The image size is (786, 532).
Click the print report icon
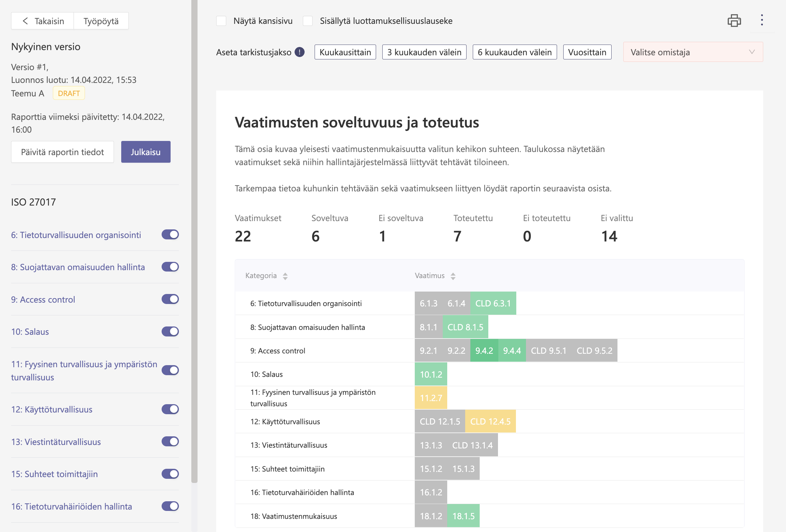(x=734, y=21)
